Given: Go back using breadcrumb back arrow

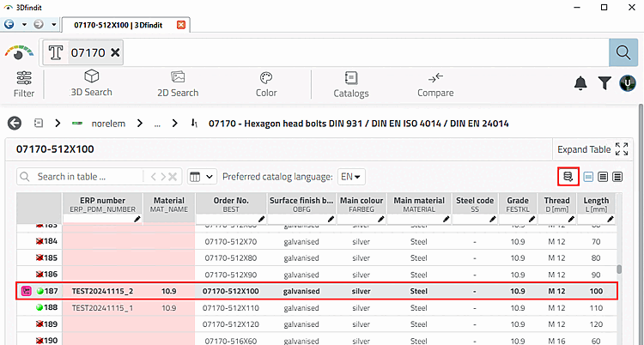Looking at the screenshot, I should [x=15, y=124].
